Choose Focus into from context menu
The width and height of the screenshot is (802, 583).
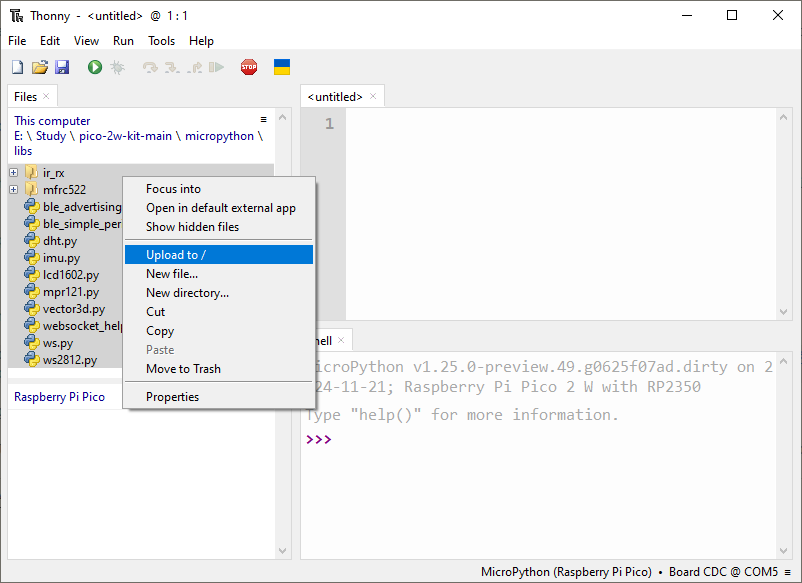point(219,189)
